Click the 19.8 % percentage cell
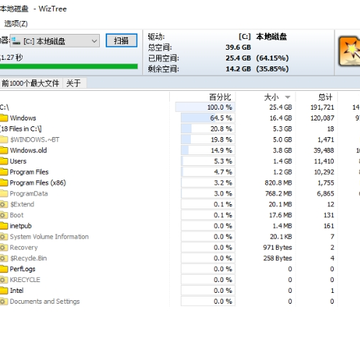This screenshot has width=360, height=360. coord(208,140)
